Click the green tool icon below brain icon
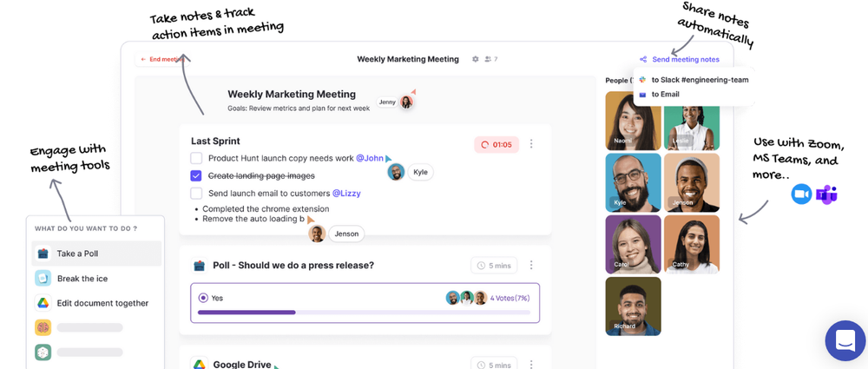Image resolution: width=868 pixels, height=369 pixels. tap(43, 352)
